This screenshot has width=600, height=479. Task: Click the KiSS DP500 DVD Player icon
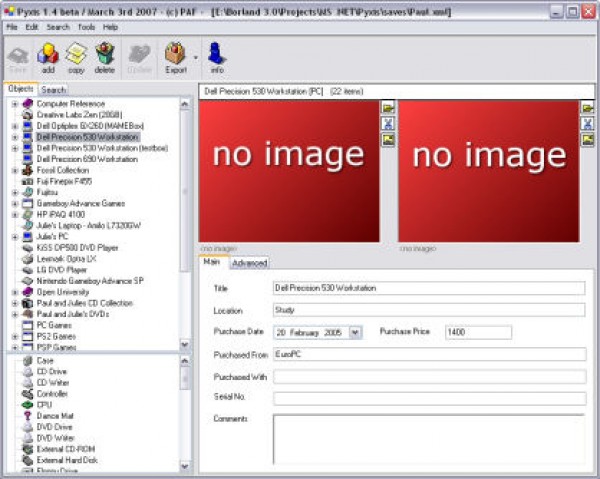click(28, 248)
